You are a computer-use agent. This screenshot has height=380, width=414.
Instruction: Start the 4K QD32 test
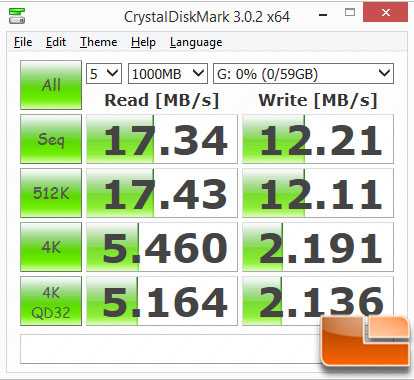(51, 301)
